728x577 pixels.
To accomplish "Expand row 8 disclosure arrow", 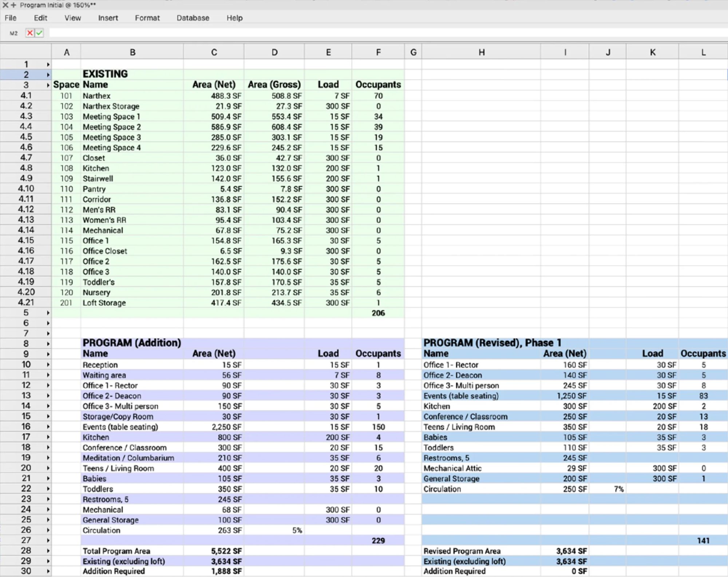I will 48,344.
